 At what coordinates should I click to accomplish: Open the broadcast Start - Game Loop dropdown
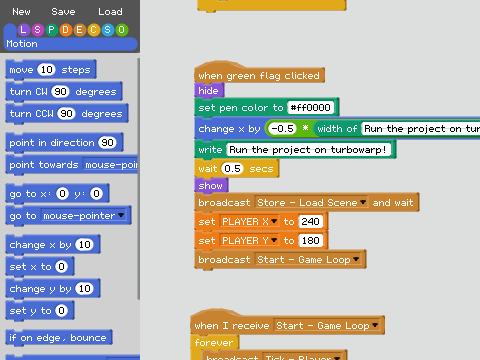(x=308, y=260)
